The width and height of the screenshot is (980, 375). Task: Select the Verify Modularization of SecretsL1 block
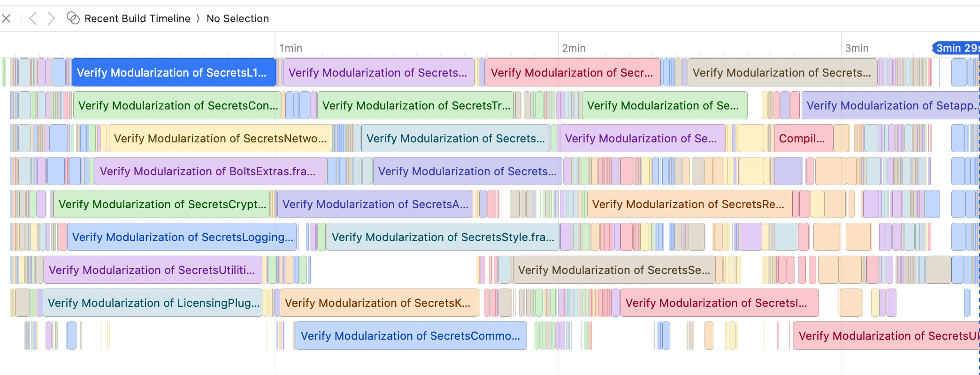click(174, 72)
